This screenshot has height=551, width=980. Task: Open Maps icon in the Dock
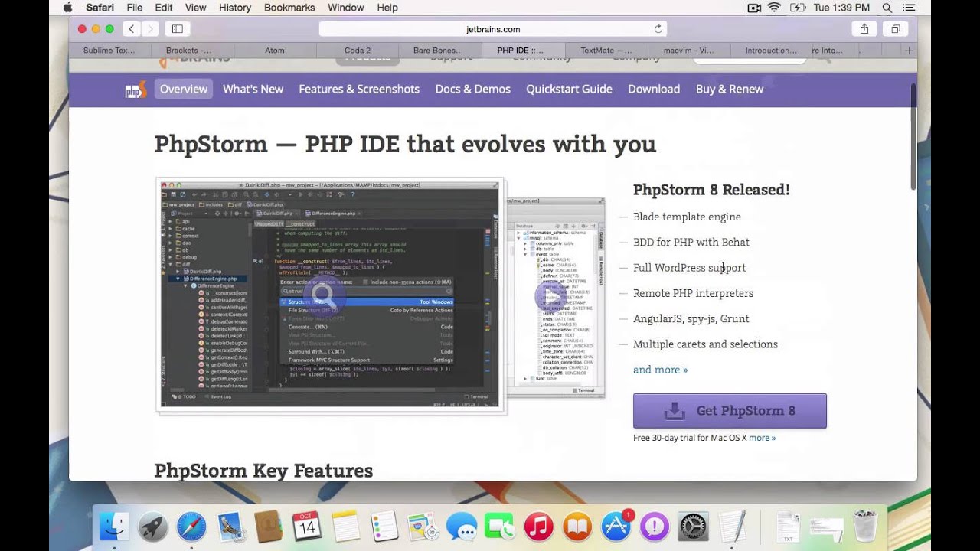[x=423, y=527]
